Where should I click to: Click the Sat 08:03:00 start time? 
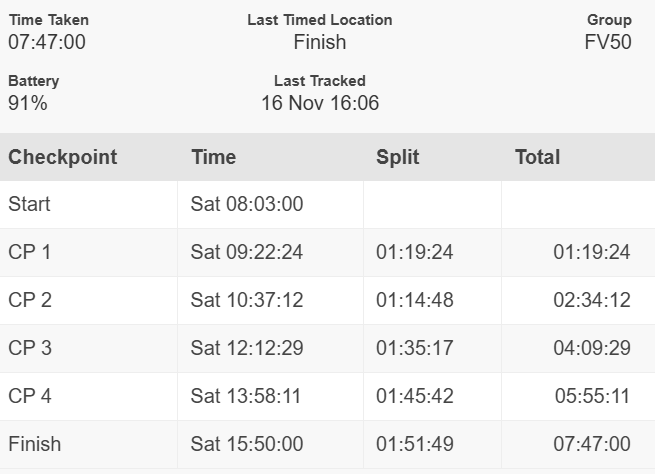pos(246,204)
